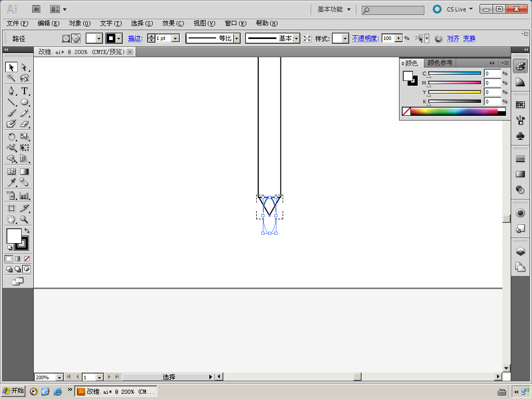This screenshot has height=399, width=532.
Task: Switch to the 颜色参考 tab
Action: [440, 63]
